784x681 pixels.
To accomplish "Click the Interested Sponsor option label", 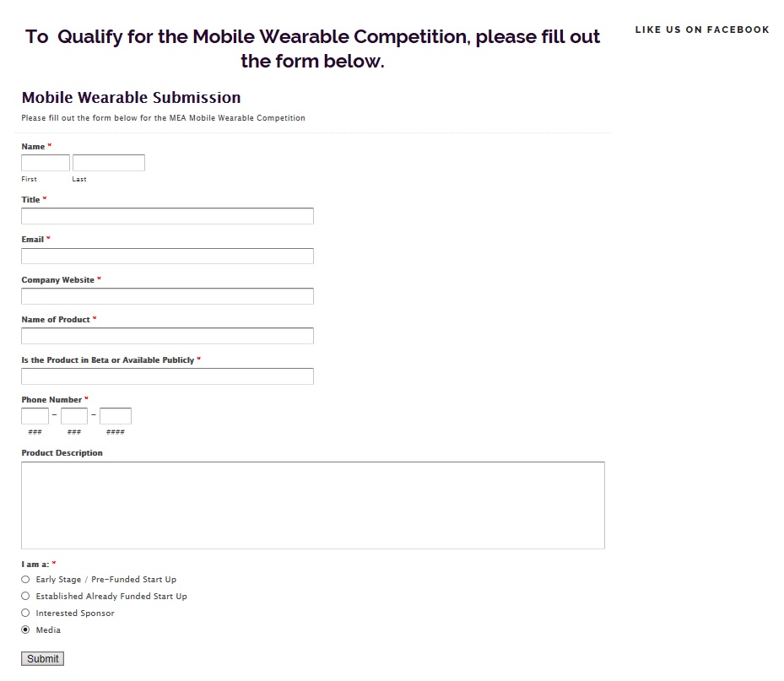I will coord(75,613).
